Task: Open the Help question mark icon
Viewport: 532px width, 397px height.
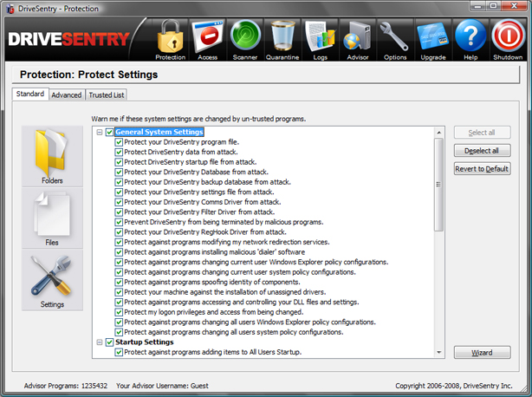Action: coord(470,40)
